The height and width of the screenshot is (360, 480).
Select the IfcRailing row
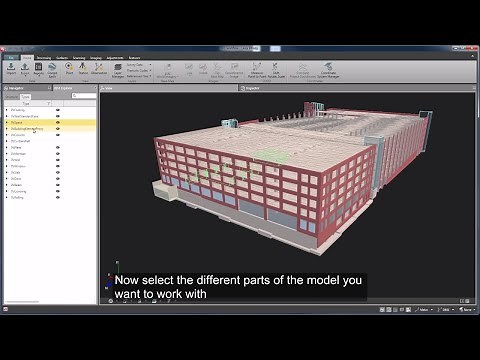[50, 197]
